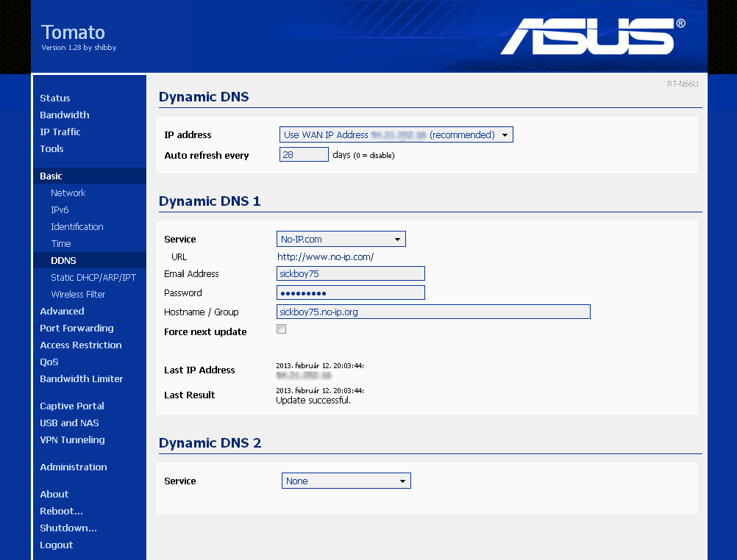
Task: Open the IP address dropdown
Action: [x=396, y=134]
